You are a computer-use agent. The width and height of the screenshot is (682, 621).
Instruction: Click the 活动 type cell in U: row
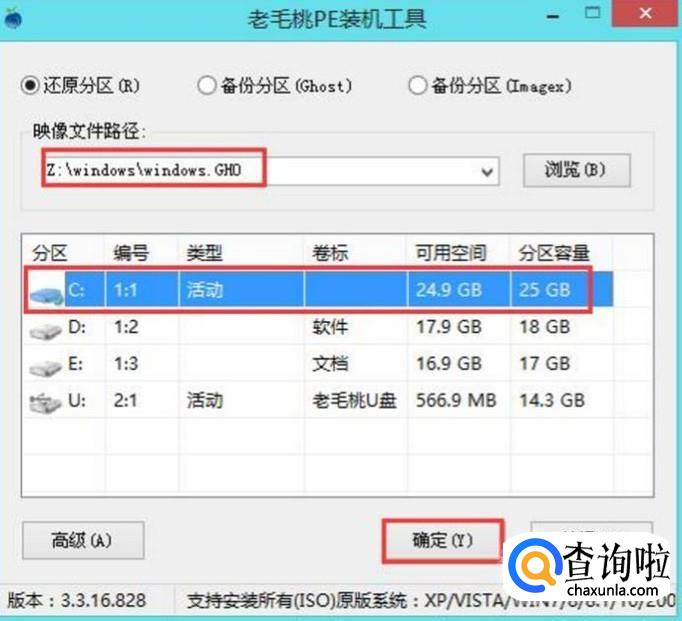204,400
